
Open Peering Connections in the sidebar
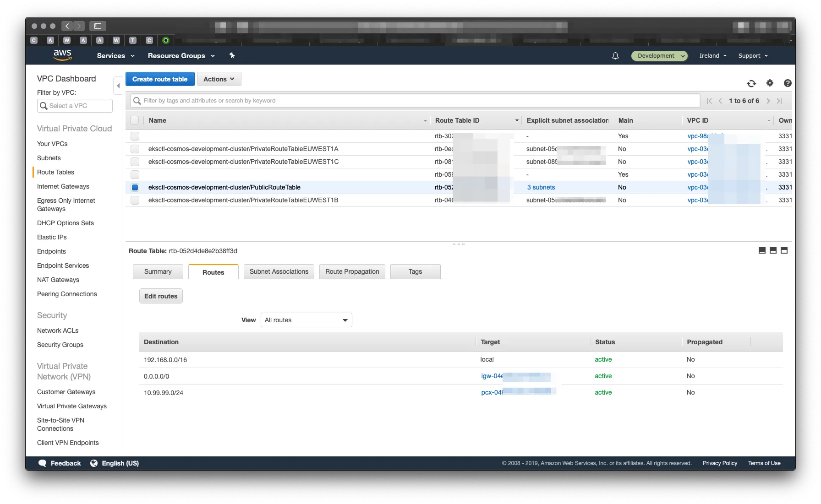point(67,294)
